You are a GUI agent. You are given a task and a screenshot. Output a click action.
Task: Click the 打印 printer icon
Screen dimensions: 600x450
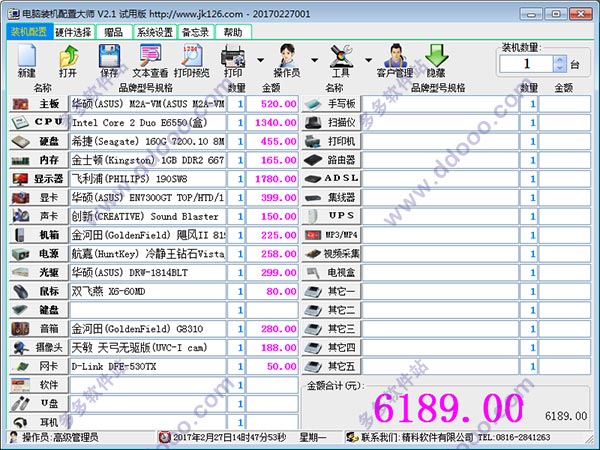(233, 60)
